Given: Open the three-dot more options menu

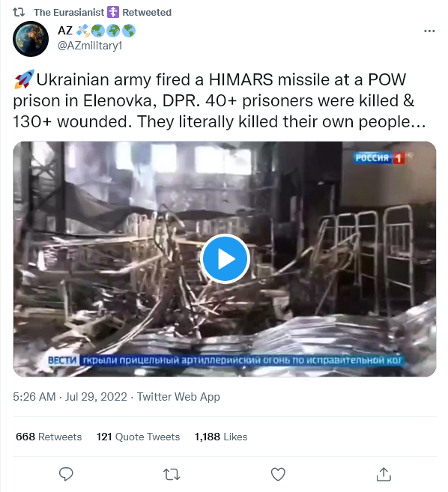Looking at the screenshot, I should coord(429,31).
